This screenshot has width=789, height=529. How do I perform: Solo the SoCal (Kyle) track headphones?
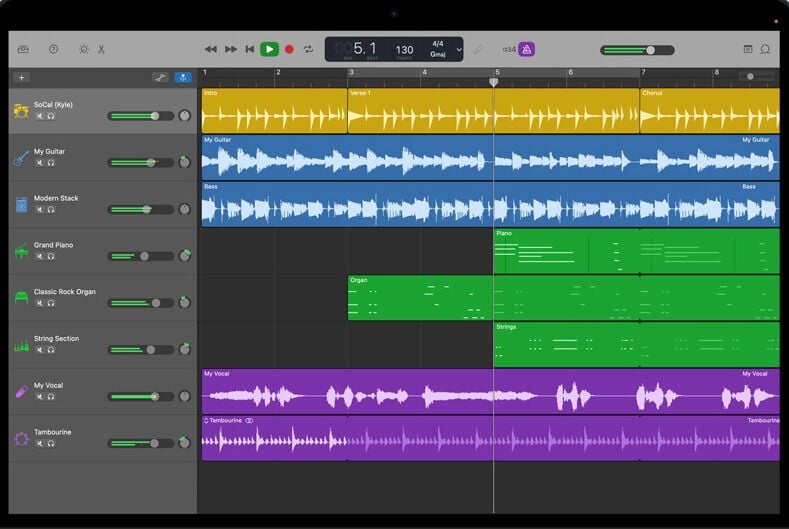click(x=51, y=116)
